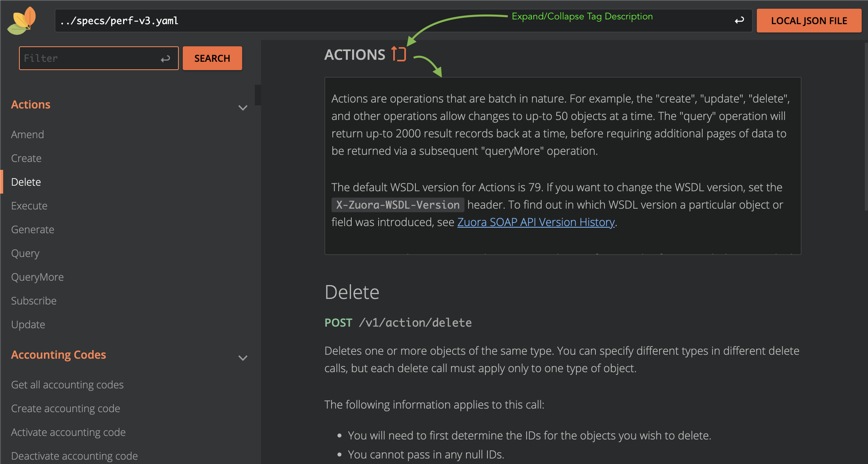Viewport: 868px width, 464px height.
Task: Follow the Zuora SOAP API Version History link
Action: tap(535, 222)
